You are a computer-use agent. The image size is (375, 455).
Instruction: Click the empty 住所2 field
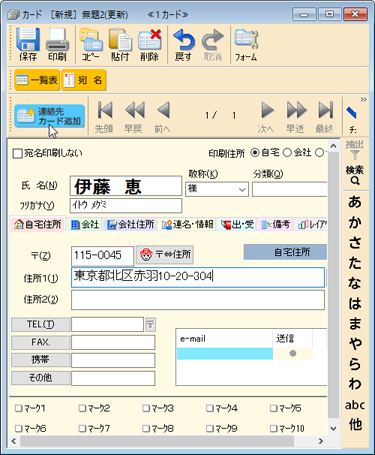pos(198,300)
